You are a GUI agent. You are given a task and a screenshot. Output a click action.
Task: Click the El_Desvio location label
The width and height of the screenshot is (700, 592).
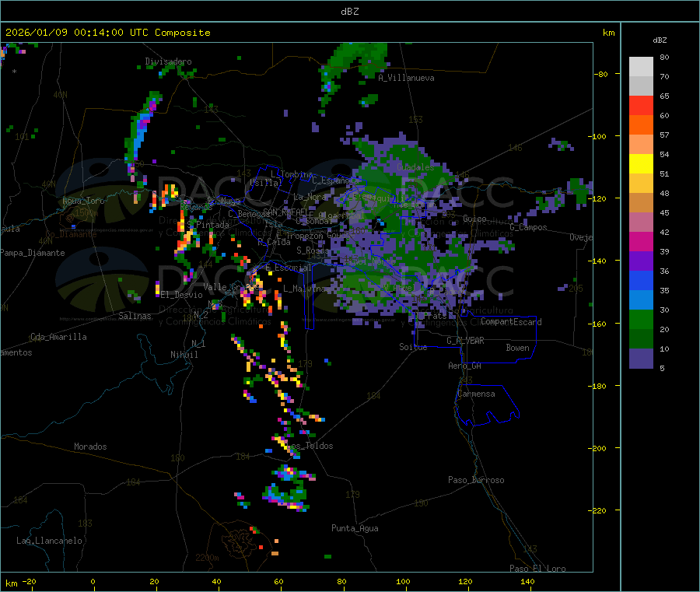coord(181,295)
